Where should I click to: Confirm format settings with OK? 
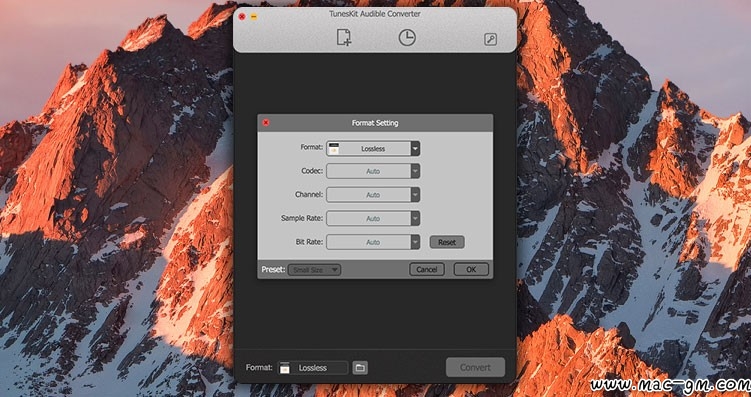471,270
